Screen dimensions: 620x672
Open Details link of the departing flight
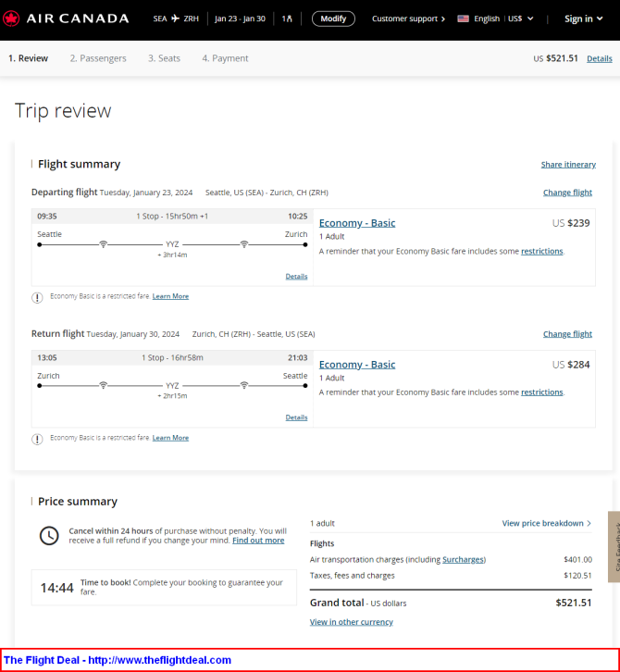point(296,277)
